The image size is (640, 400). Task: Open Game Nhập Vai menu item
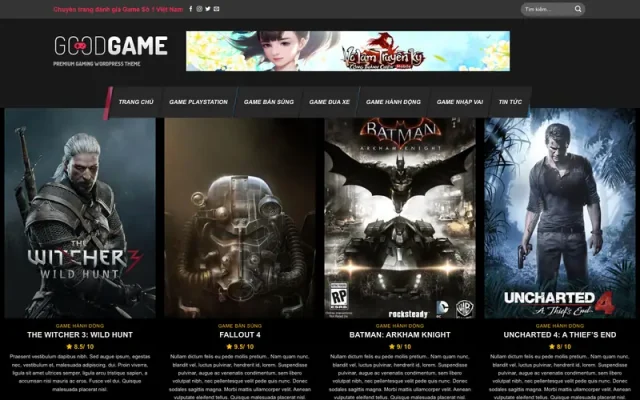pos(460,102)
